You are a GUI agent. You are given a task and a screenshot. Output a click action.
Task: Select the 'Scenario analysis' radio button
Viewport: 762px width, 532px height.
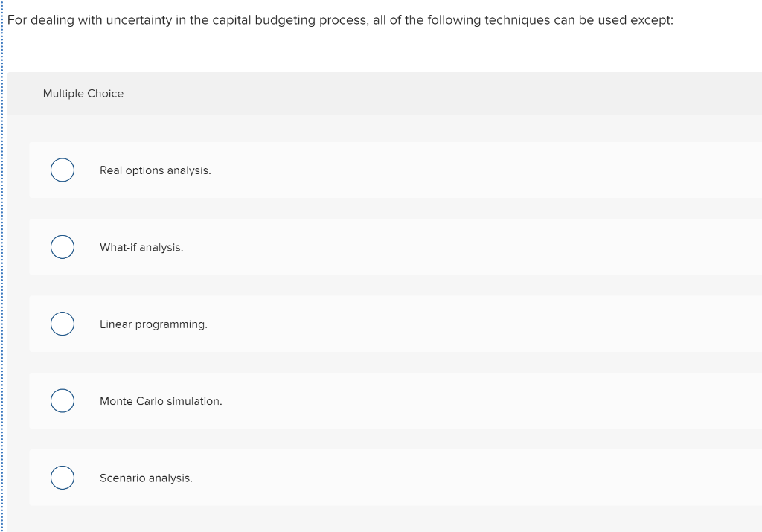coord(63,477)
